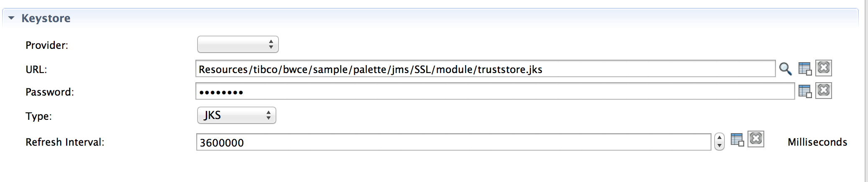Click the Password label text
The image size is (868, 182).
[50, 92]
